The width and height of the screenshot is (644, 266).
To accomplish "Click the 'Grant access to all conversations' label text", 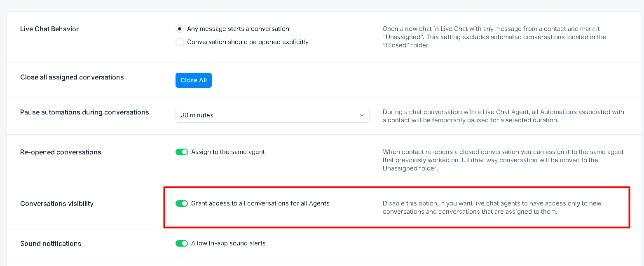I will (x=260, y=203).
